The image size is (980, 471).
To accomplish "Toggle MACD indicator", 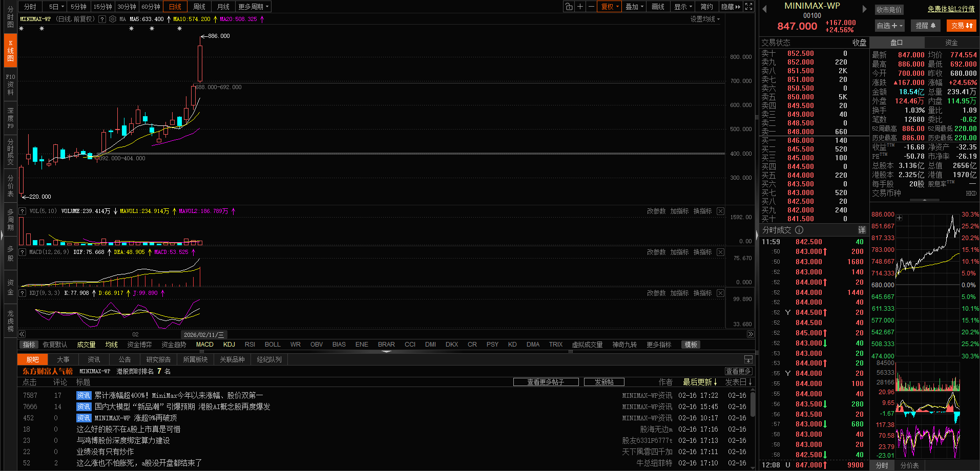I will coord(204,345).
